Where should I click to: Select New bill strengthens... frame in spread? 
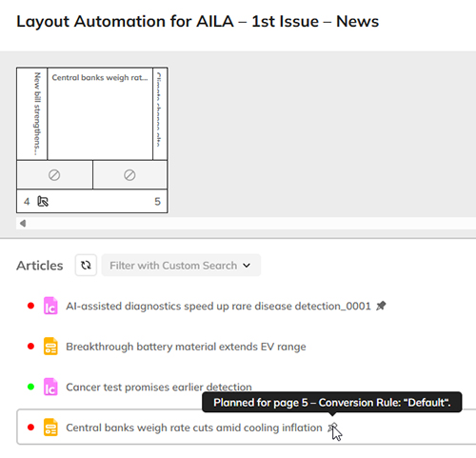(x=32, y=113)
